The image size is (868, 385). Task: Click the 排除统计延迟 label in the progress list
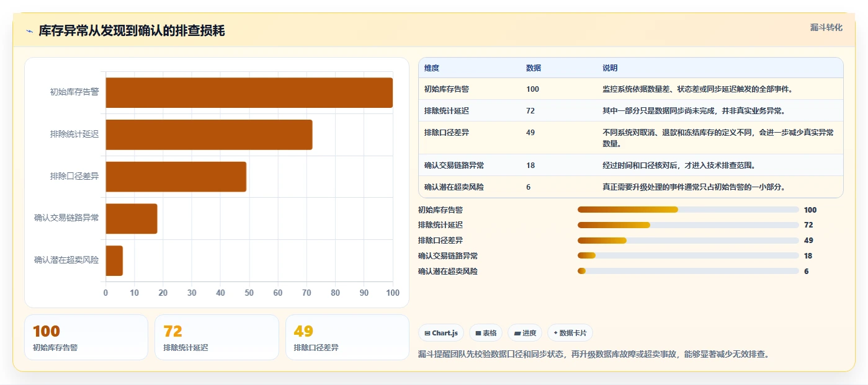(441, 225)
